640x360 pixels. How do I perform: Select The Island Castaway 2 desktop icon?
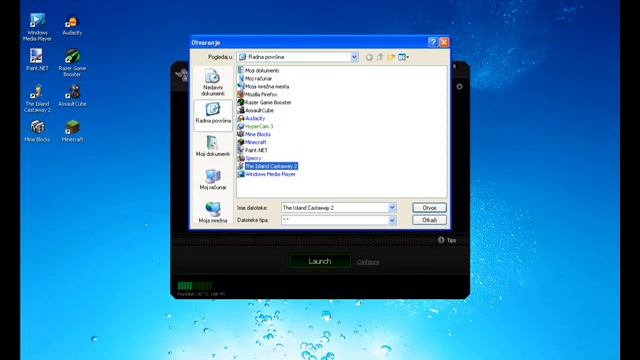pyautogui.click(x=37, y=98)
